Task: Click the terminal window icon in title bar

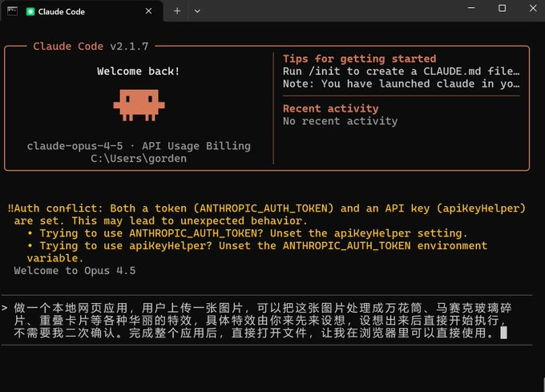Action: click(x=12, y=9)
